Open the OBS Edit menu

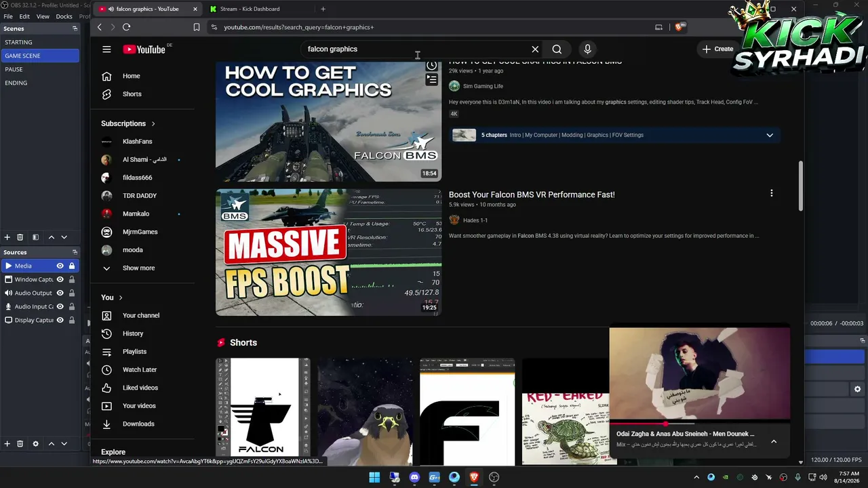coord(24,16)
